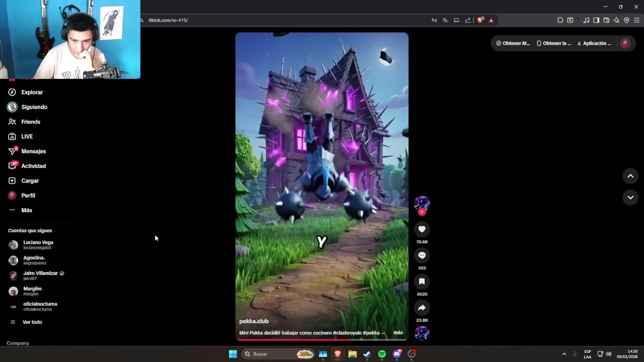Open the Siguiendo feed

28,107
